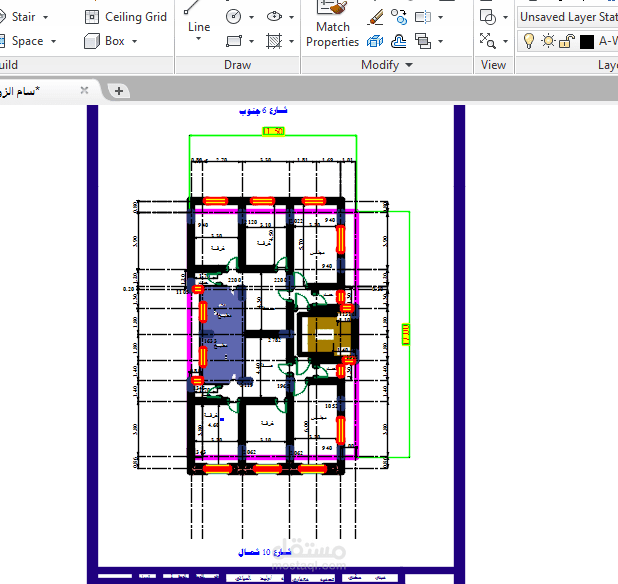Select the Erase tool icon

click(376, 17)
